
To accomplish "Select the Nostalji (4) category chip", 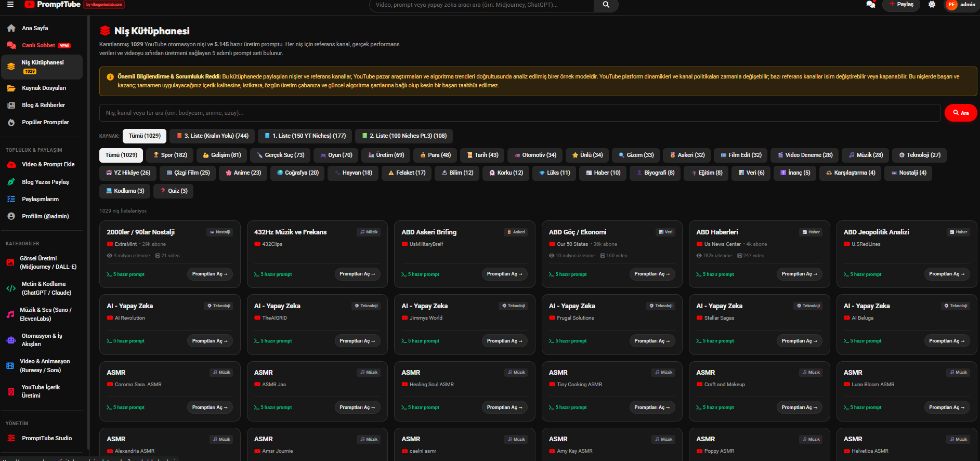I will pyautogui.click(x=908, y=173).
